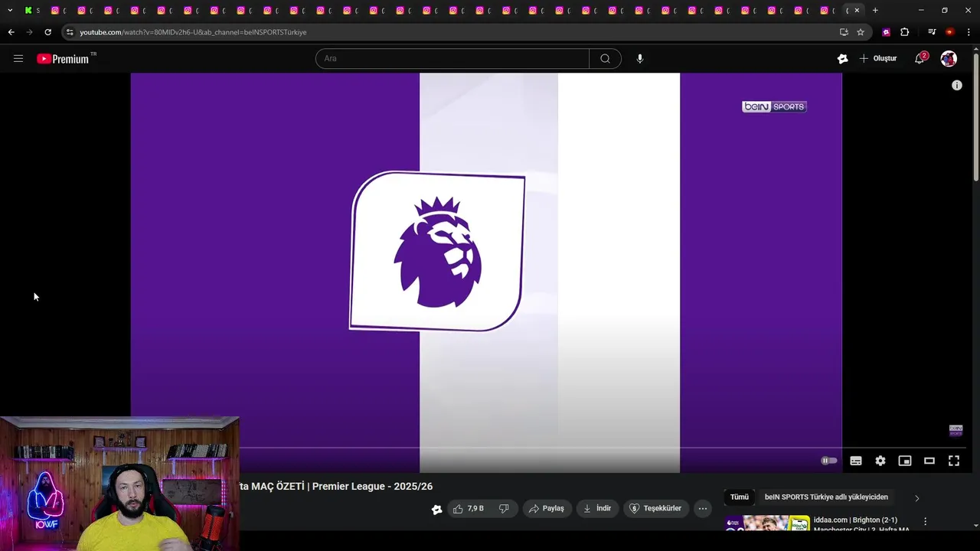980x551 pixels.
Task: Click the İndir download button
Action: [597, 508]
